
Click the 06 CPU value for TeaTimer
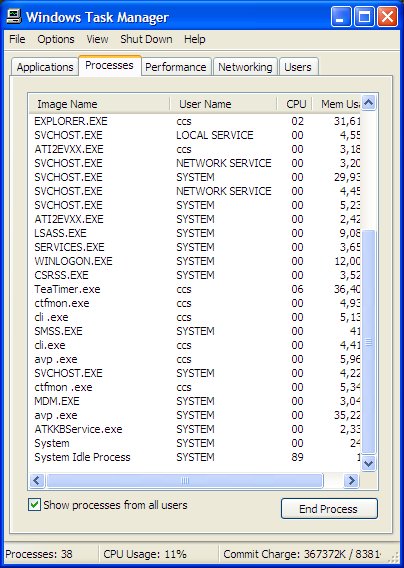pos(297,289)
